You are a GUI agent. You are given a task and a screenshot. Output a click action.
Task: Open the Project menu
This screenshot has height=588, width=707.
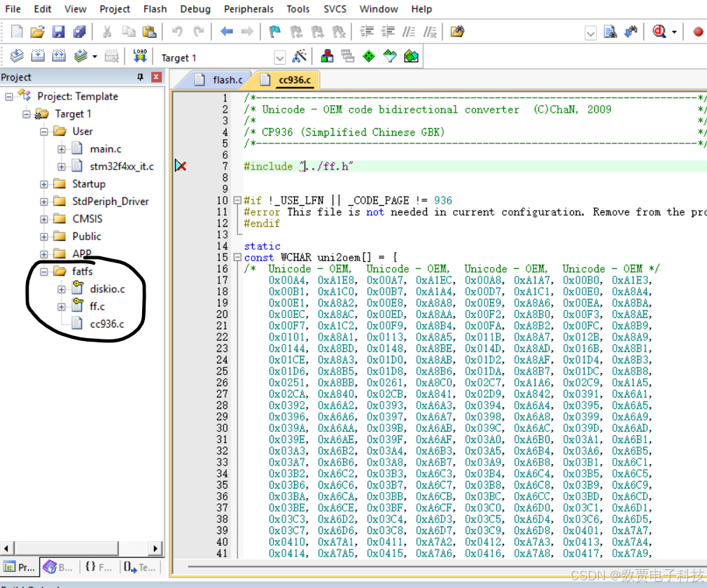pos(115,9)
